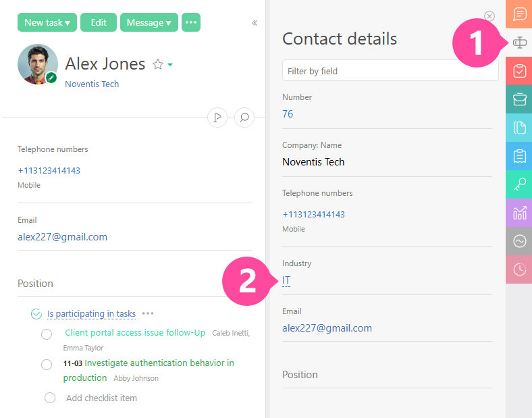This screenshot has width=532, height=418.
Task: Open the purple chart analytics icon
Action: [x=519, y=213]
